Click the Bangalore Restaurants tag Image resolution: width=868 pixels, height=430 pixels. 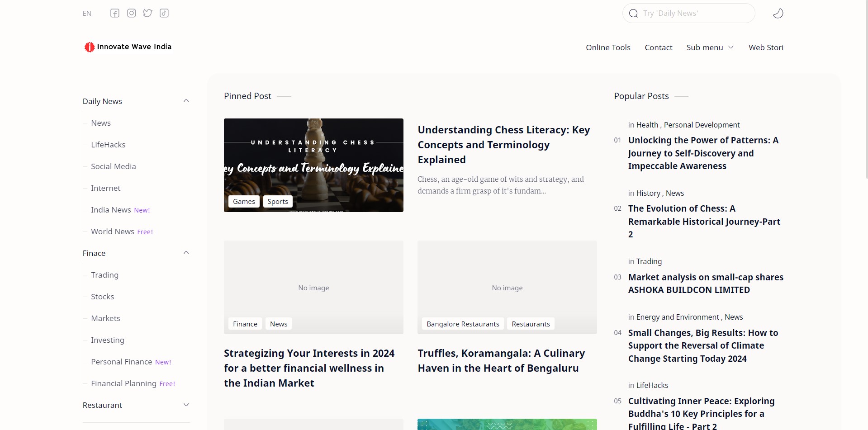coord(463,324)
